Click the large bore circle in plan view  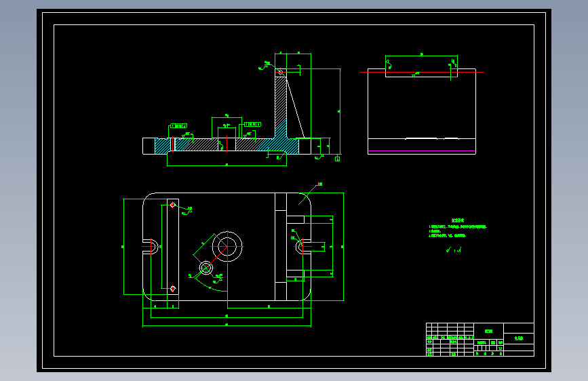tap(227, 246)
